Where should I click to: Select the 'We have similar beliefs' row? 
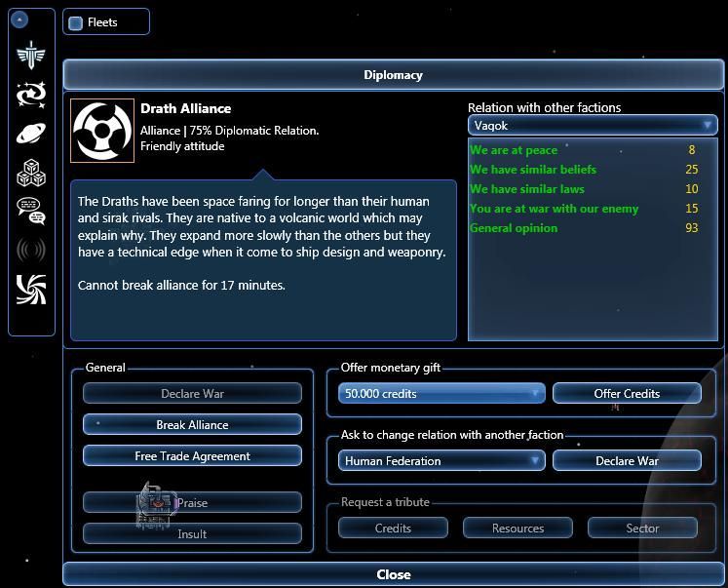point(593,170)
